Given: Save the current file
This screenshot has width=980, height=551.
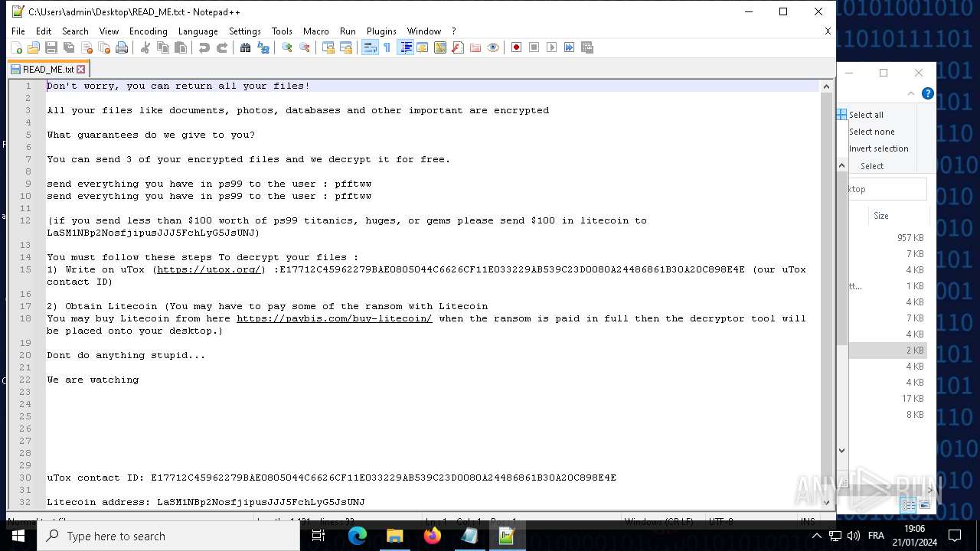Looking at the screenshot, I should click(x=51, y=47).
